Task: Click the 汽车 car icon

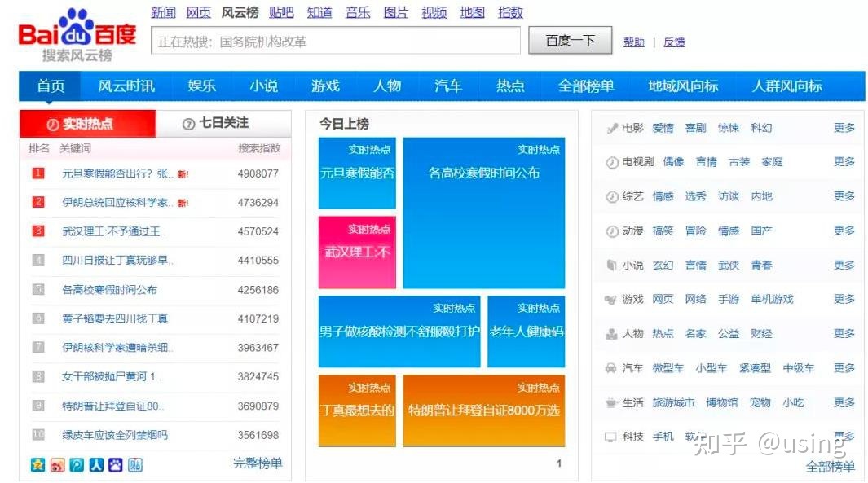Action: tap(610, 368)
